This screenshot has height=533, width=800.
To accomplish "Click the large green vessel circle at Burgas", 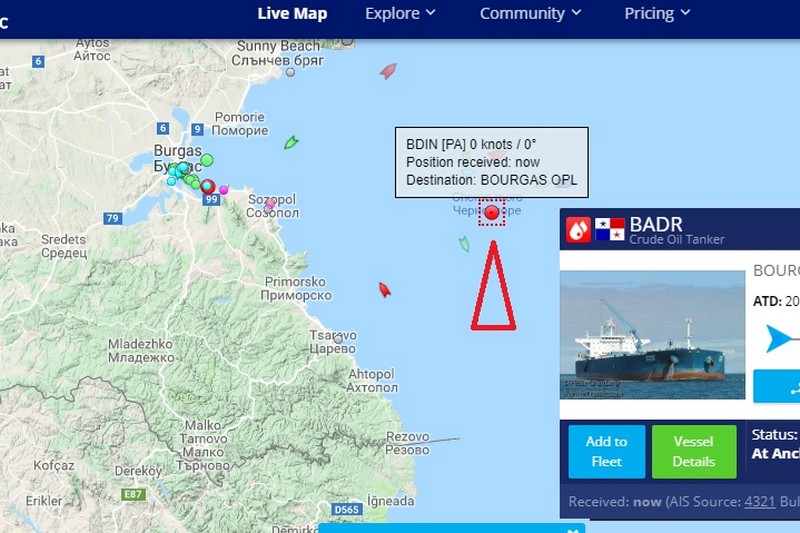I will click(207, 161).
